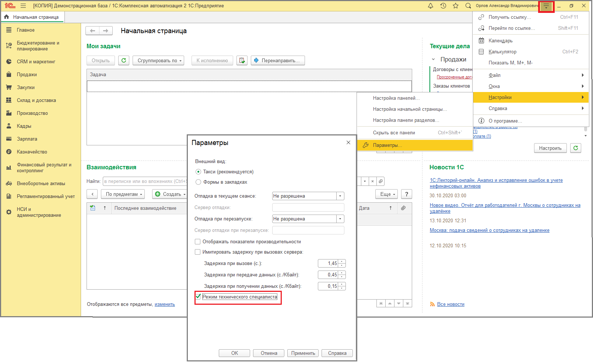Select the Формы в закладках radio button
593x364 pixels.
pyautogui.click(x=199, y=182)
